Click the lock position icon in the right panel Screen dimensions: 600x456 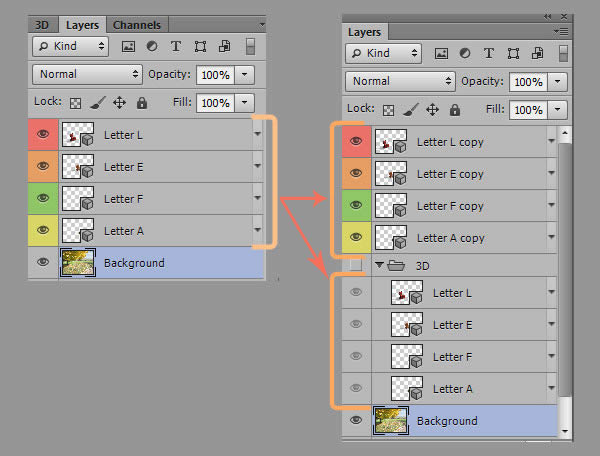(432, 109)
